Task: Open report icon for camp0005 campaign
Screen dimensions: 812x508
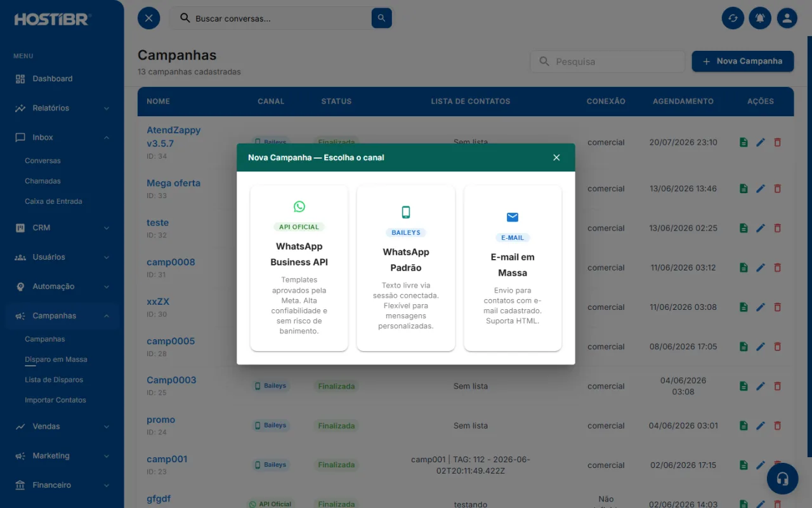Action: (x=743, y=347)
